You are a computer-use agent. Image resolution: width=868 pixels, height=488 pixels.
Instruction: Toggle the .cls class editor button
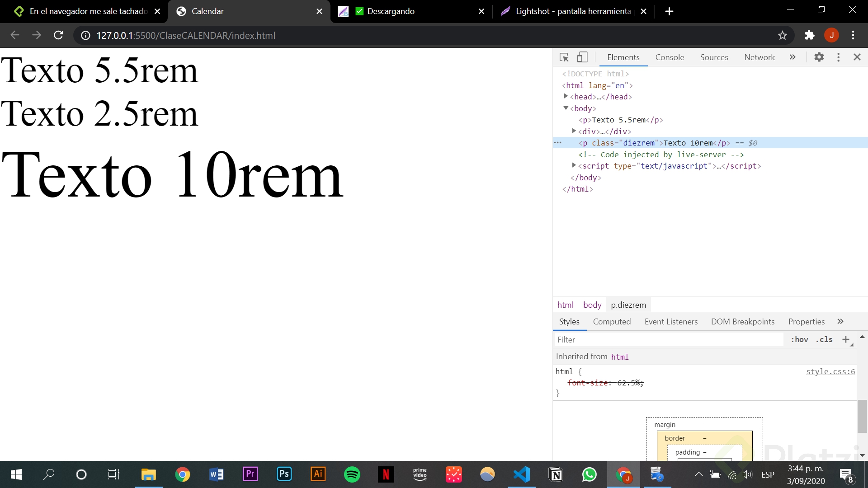[824, 340]
